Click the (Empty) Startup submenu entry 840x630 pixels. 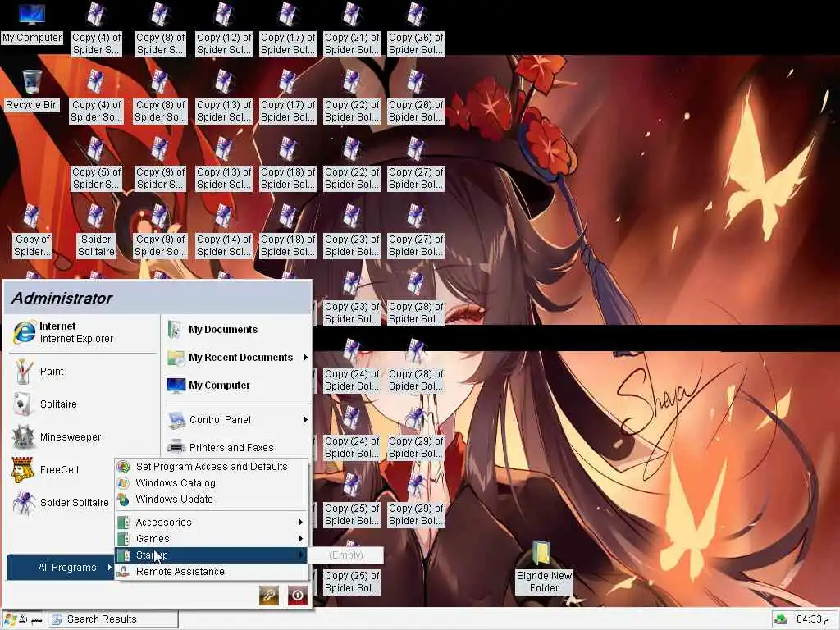346,555
